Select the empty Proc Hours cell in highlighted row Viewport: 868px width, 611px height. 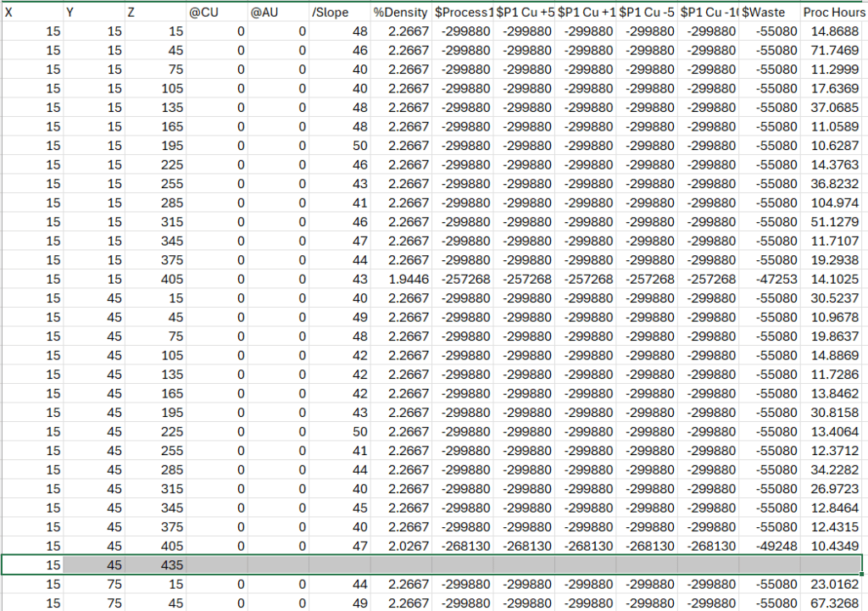point(832,564)
